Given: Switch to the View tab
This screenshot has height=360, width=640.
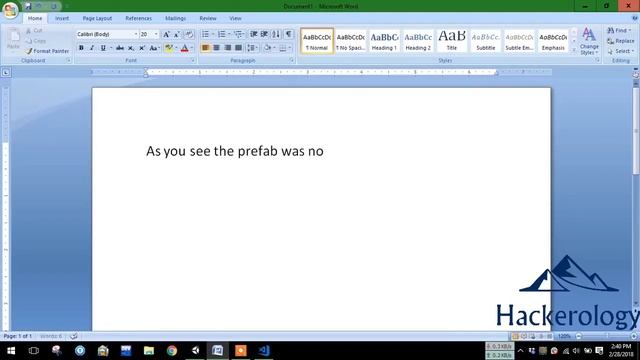Looking at the screenshot, I should point(235,18).
